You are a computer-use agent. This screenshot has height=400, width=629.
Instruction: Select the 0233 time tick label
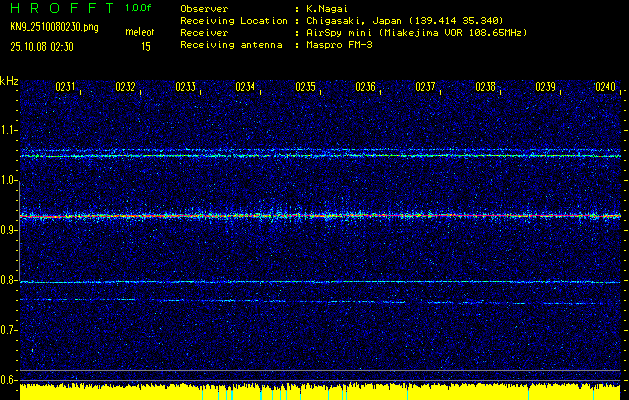pos(185,88)
